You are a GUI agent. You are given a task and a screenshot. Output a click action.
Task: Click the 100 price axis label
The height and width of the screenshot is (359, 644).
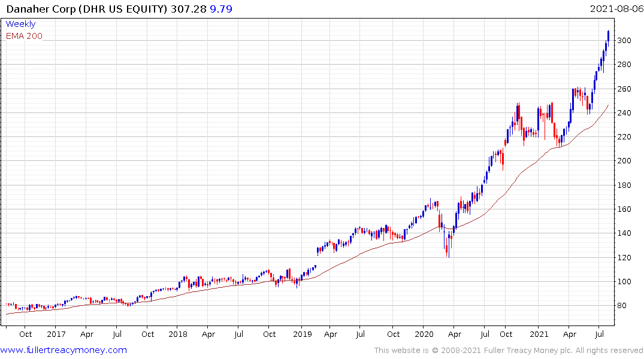pyautogui.click(x=624, y=281)
